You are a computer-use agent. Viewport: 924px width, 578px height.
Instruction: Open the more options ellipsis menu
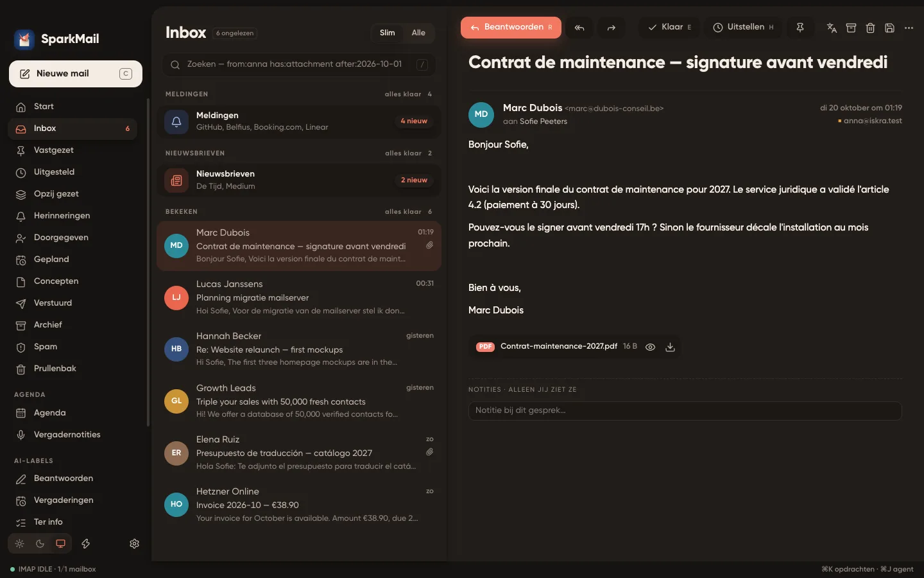point(909,28)
